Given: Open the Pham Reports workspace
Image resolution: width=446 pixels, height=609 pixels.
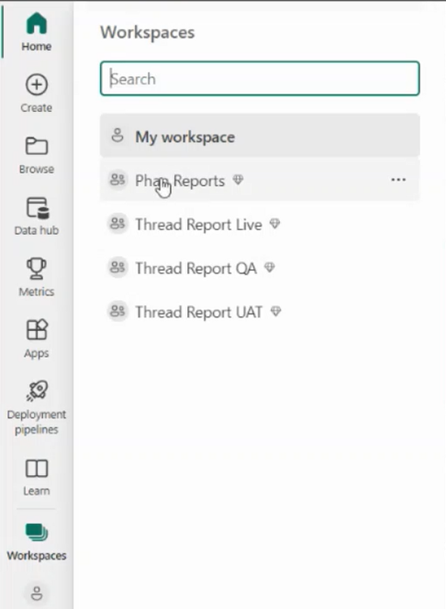Looking at the screenshot, I should click(260, 180).
